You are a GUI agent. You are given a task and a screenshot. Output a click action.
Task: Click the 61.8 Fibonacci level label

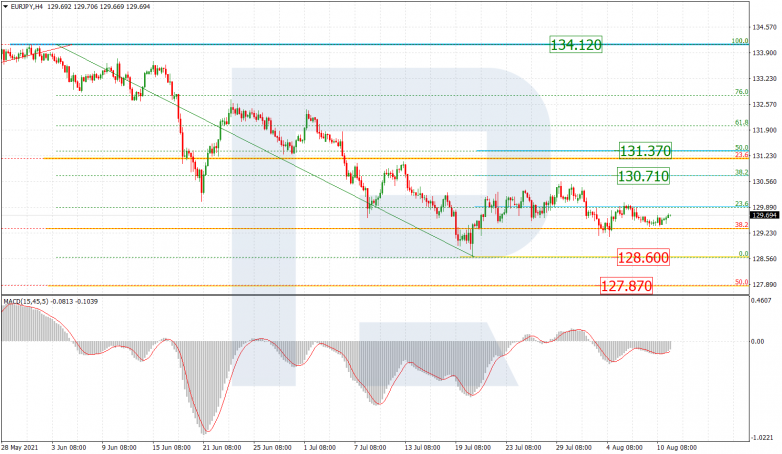point(742,122)
